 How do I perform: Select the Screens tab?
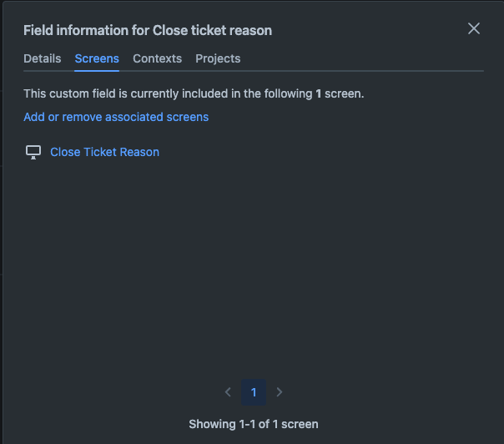[97, 58]
